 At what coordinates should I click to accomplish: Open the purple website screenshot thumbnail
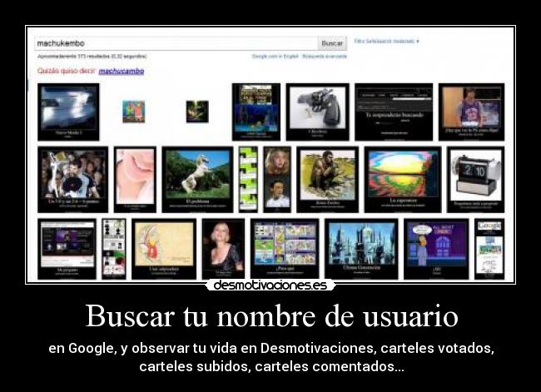[67, 249]
